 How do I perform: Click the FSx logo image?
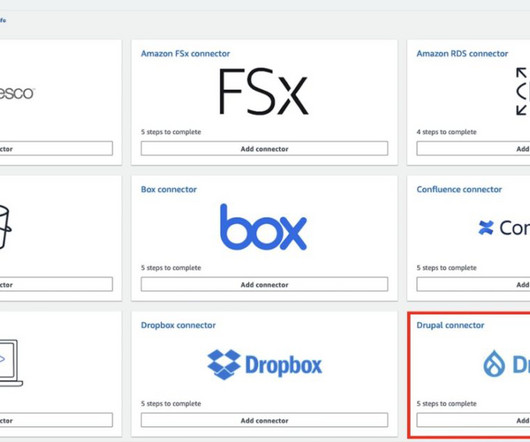click(x=263, y=91)
